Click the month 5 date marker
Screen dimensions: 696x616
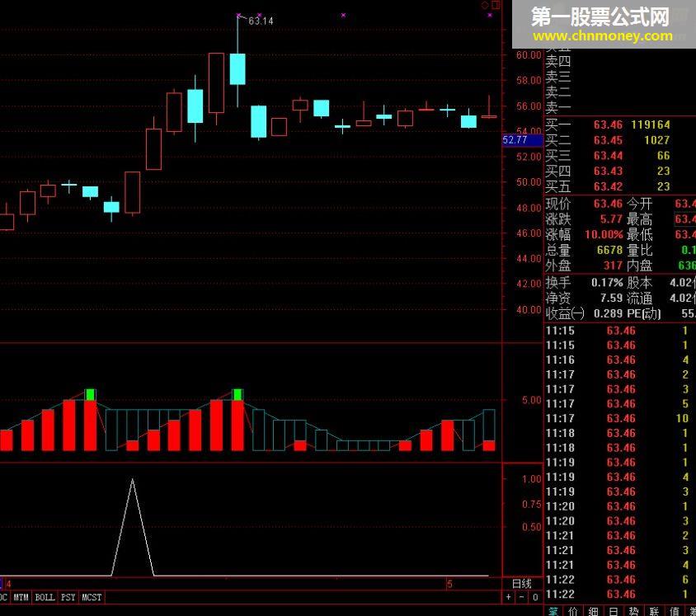[x=449, y=584]
